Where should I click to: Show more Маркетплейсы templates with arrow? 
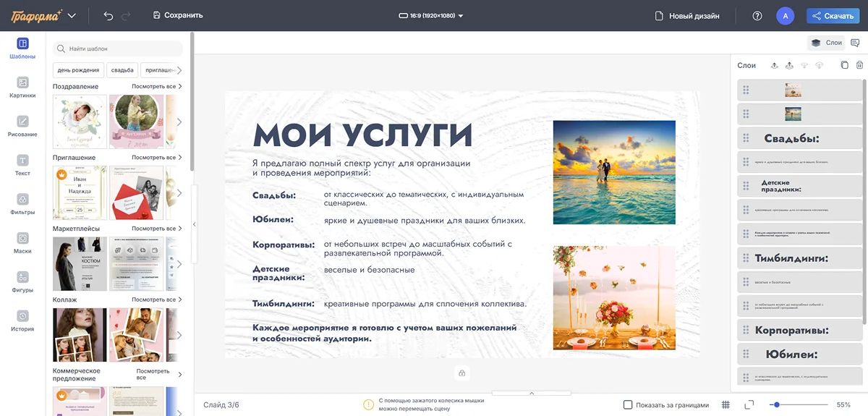[x=179, y=264]
